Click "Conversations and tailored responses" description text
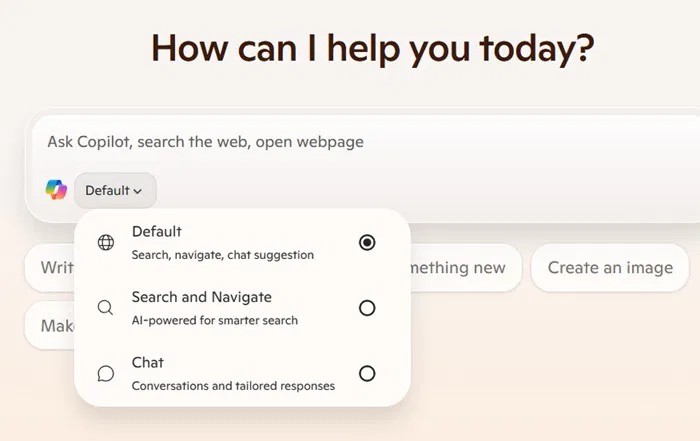700x441 pixels. click(232, 385)
